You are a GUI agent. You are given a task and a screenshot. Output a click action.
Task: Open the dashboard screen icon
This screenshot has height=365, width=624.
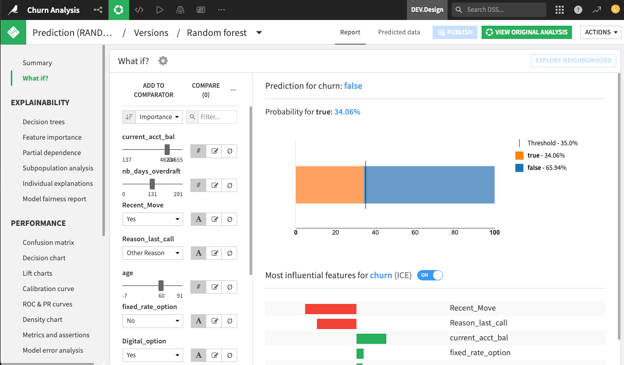point(201,10)
